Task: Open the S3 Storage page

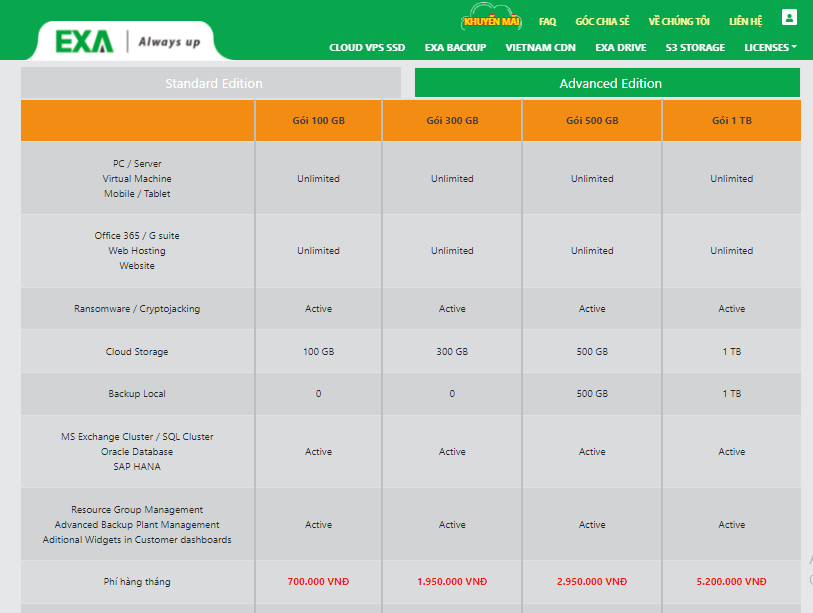Action: point(695,47)
